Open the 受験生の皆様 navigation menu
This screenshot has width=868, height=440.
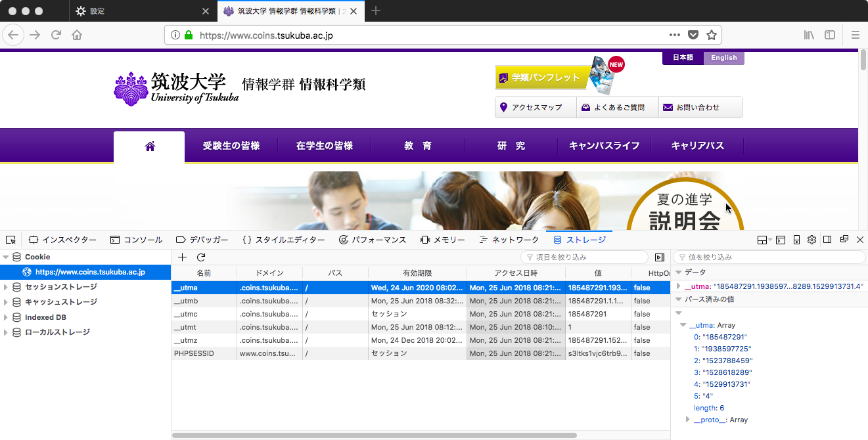click(231, 146)
